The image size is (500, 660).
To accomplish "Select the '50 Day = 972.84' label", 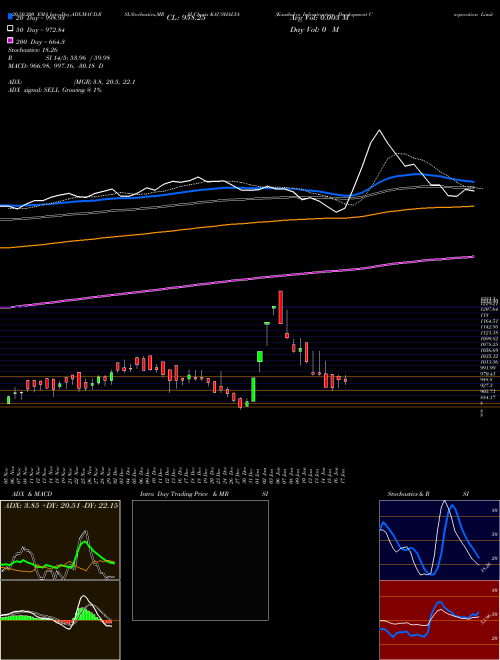I will pos(40,29).
